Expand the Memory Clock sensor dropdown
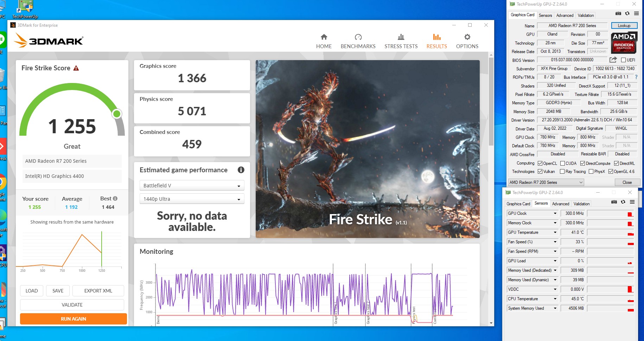644x341 pixels. [x=555, y=223]
